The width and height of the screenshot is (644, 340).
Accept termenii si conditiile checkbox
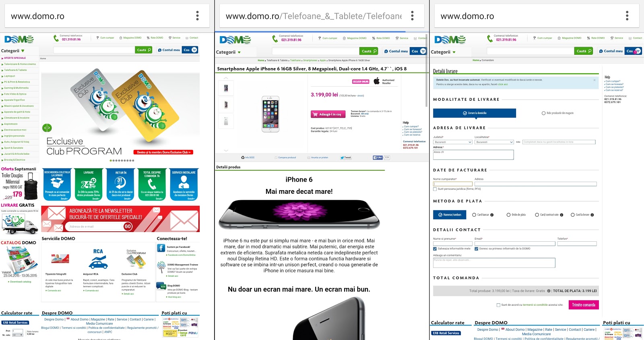pyautogui.click(x=498, y=305)
